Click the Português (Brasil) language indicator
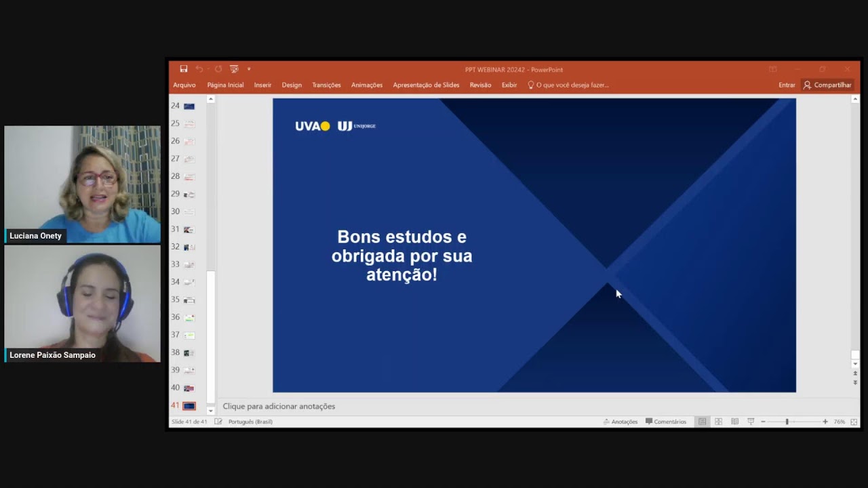 point(250,422)
